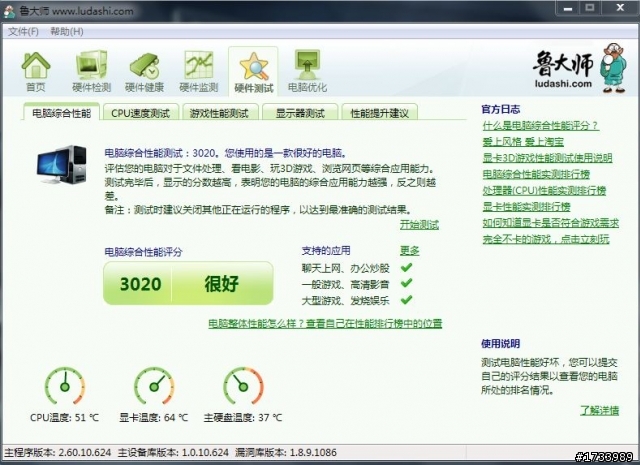The width and height of the screenshot is (640, 465).
Task: Open 处理器(CPU)性能实测排行榜 link
Action: coord(544,190)
